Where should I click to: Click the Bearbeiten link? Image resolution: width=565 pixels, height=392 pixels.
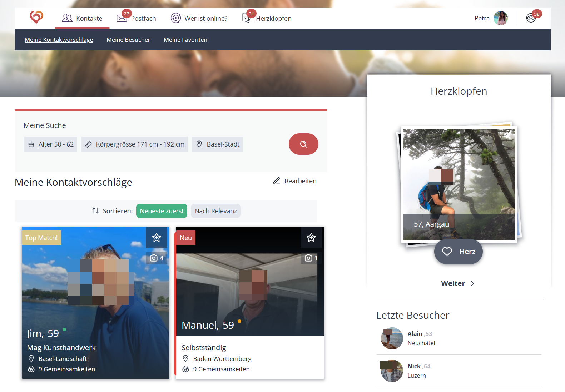coord(300,181)
